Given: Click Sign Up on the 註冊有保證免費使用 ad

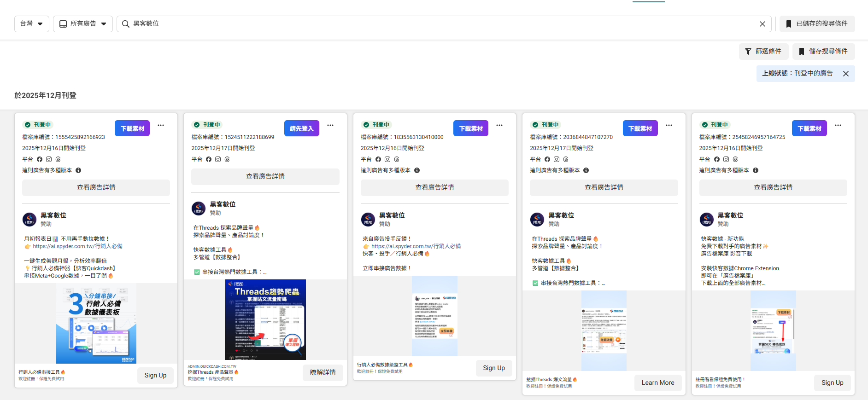Looking at the screenshot, I should click(833, 383).
